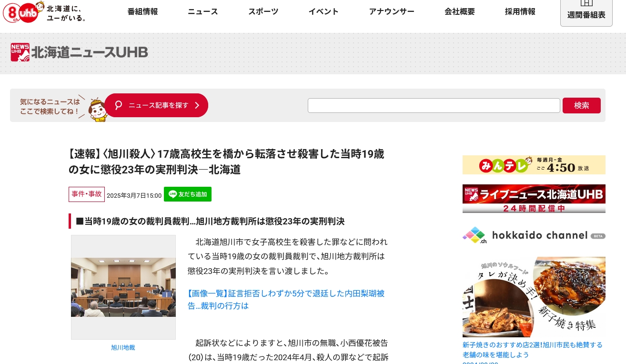The image size is (626, 364).
Task: Focus the news search text field
Action: pyautogui.click(x=434, y=105)
